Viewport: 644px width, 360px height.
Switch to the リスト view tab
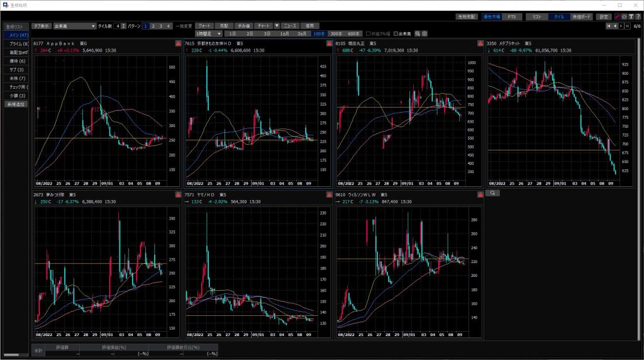point(536,16)
